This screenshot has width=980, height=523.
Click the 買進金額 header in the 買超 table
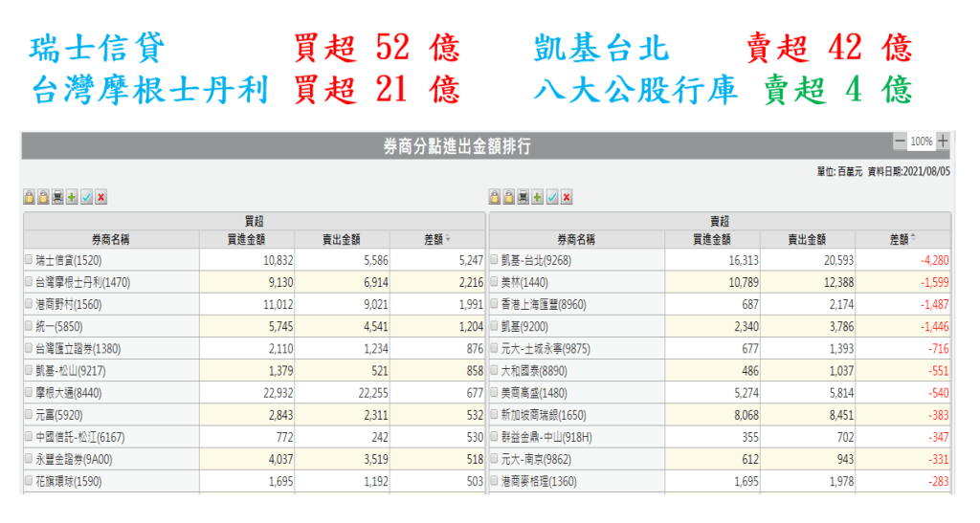coord(246,238)
